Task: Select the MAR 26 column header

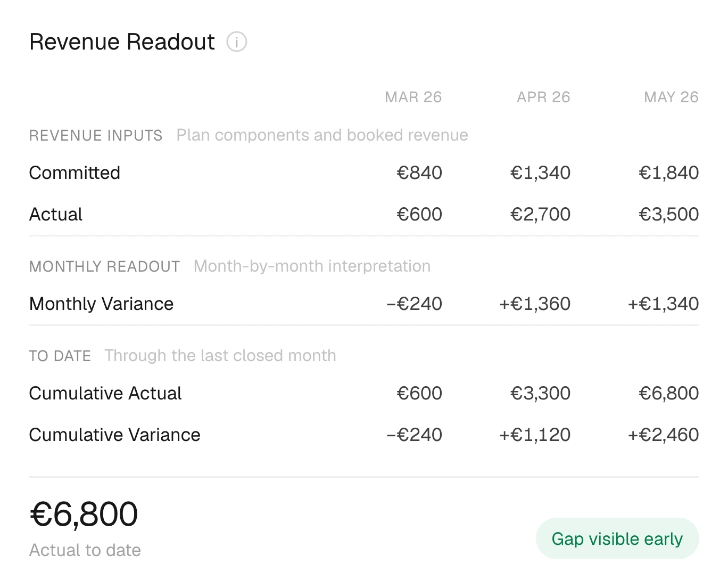Action: coord(413,97)
